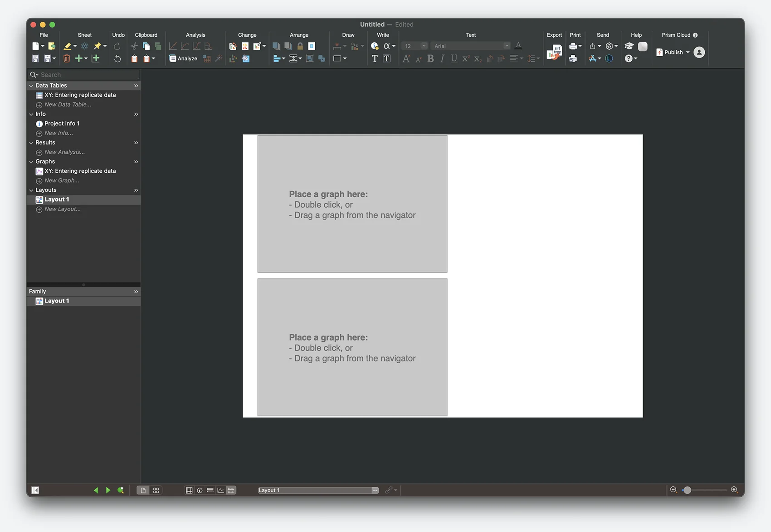Jump to graphs section icon
The image size is (771, 532).
220,490
